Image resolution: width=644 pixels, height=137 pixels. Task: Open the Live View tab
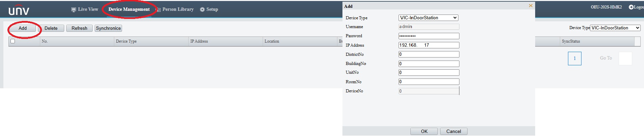coord(85,9)
